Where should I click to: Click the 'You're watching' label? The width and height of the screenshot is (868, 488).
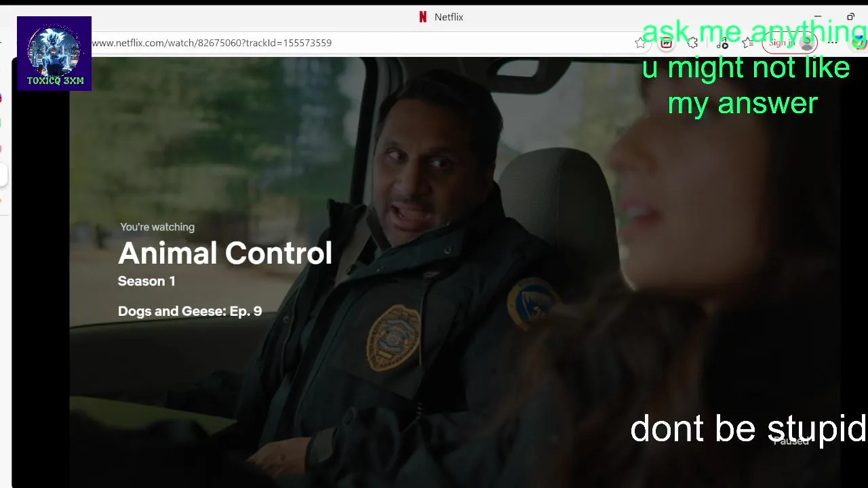tap(157, 227)
